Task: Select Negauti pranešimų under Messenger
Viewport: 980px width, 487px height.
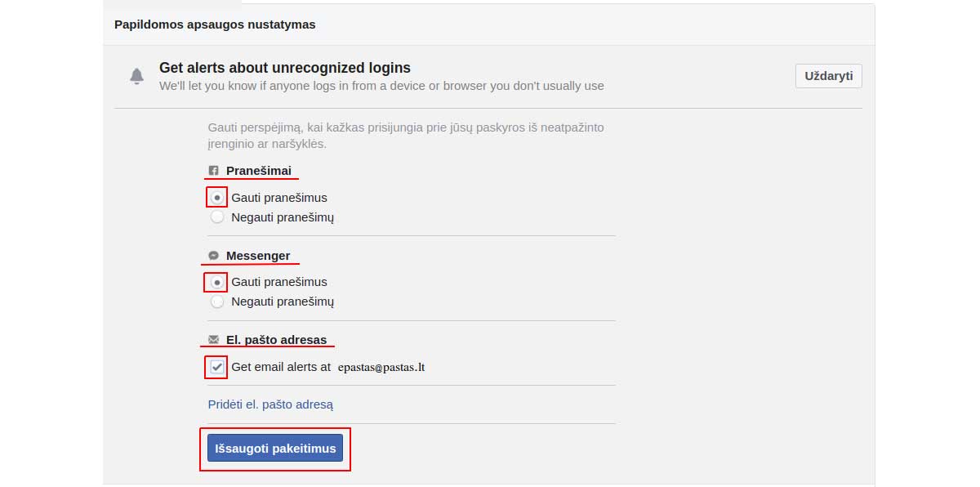Action: 217,302
